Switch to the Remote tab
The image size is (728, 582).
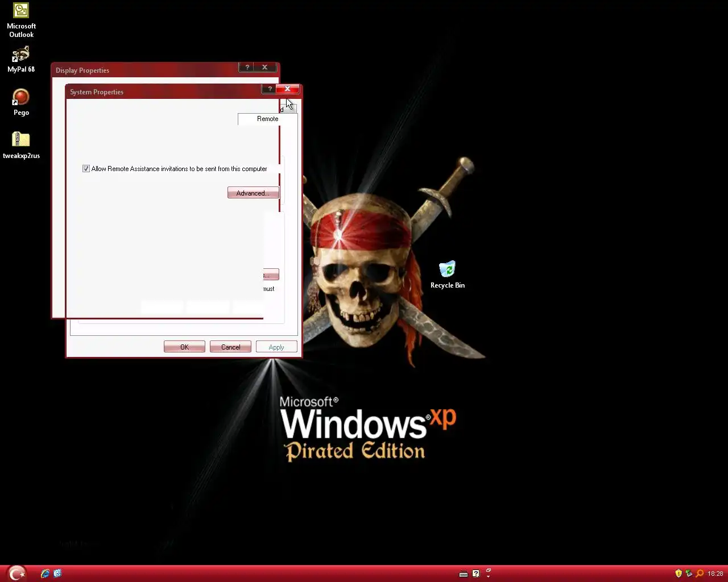click(267, 119)
